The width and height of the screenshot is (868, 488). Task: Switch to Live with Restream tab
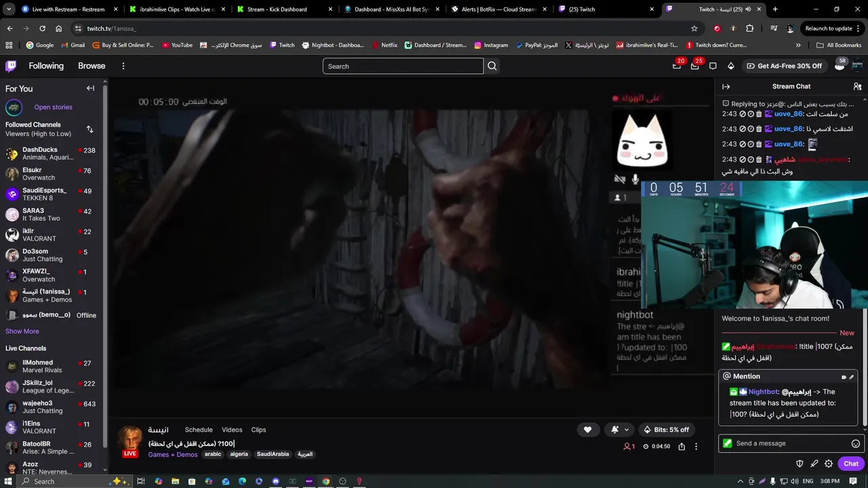(x=68, y=9)
